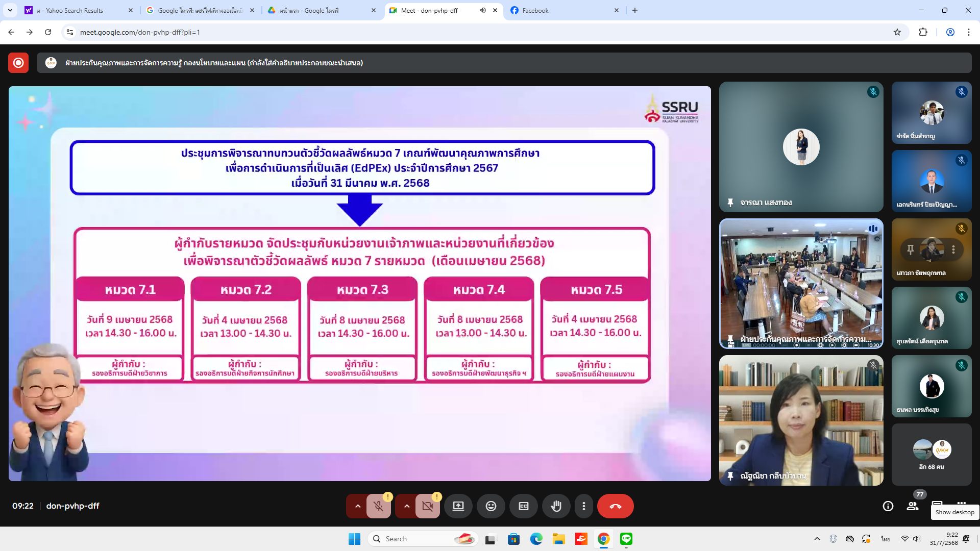Screen dimensions: 980x551
Task: Expand audio settings chevron
Action: point(358,506)
